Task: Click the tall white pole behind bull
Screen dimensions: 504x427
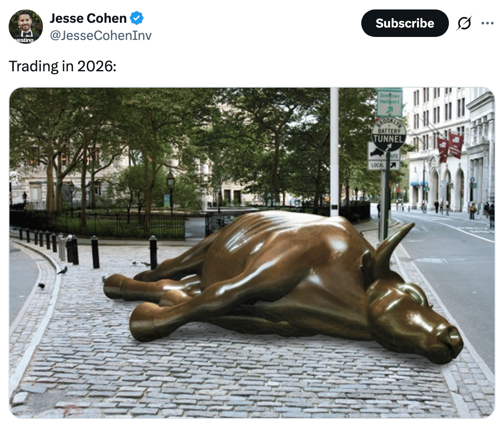Action: pyautogui.click(x=334, y=152)
